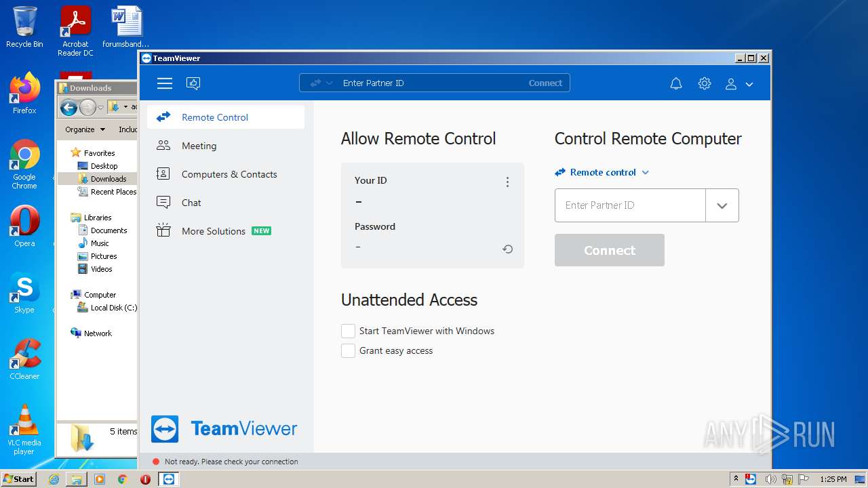Click the More Solutions gift icon
868x488 pixels.
[163, 230]
